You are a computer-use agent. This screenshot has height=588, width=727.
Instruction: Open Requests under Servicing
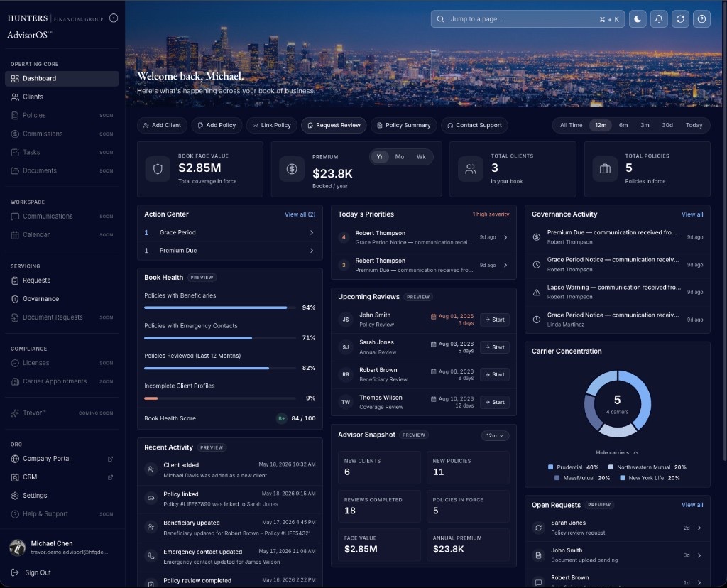tap(62, 281)
